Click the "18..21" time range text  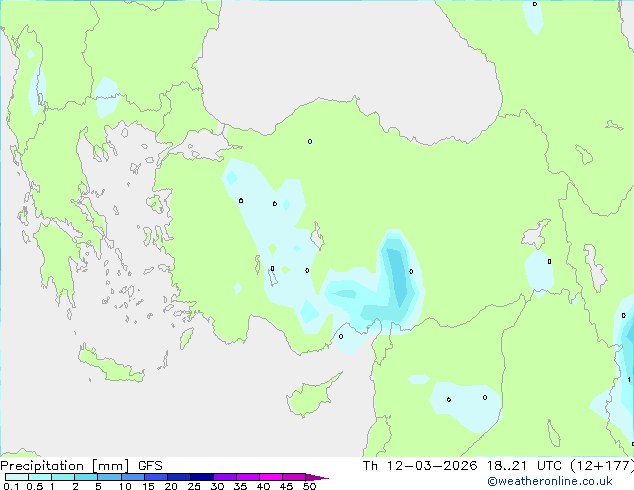click(x=507, y=466)
